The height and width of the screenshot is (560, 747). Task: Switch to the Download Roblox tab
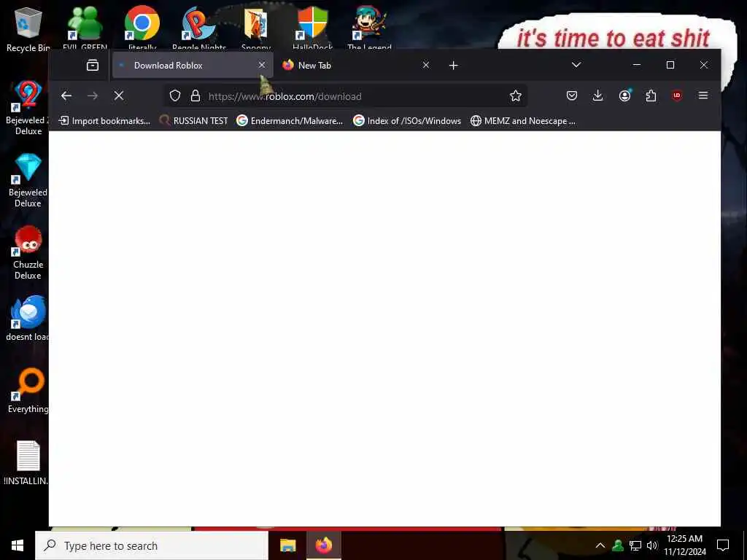point(193,65)
